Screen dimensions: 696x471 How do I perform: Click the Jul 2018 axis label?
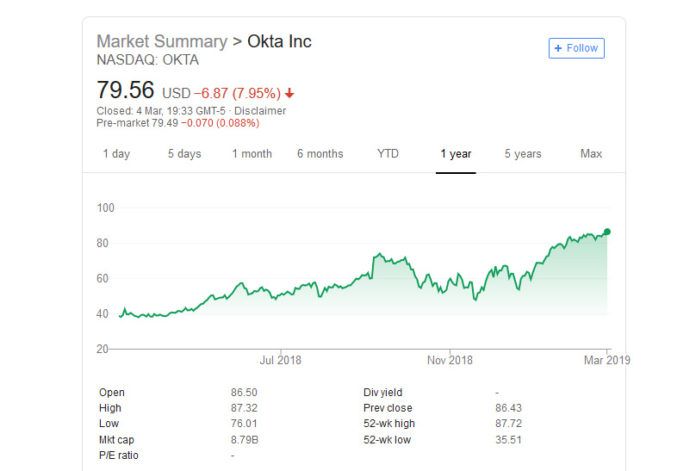point(281,360)
